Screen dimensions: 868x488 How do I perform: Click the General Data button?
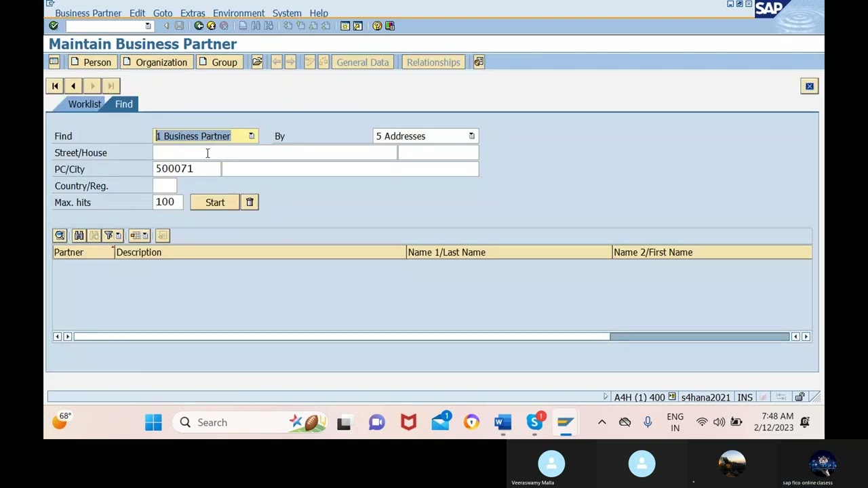363,62
